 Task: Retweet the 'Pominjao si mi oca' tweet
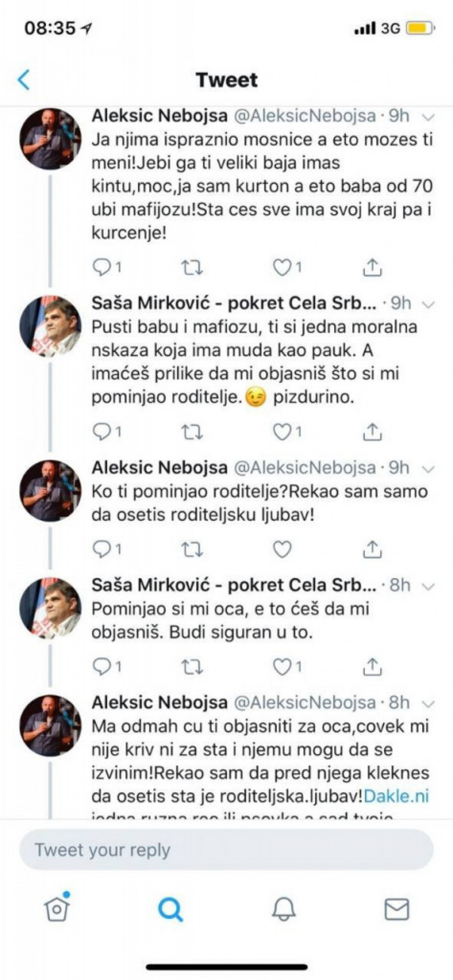point(191,667)
